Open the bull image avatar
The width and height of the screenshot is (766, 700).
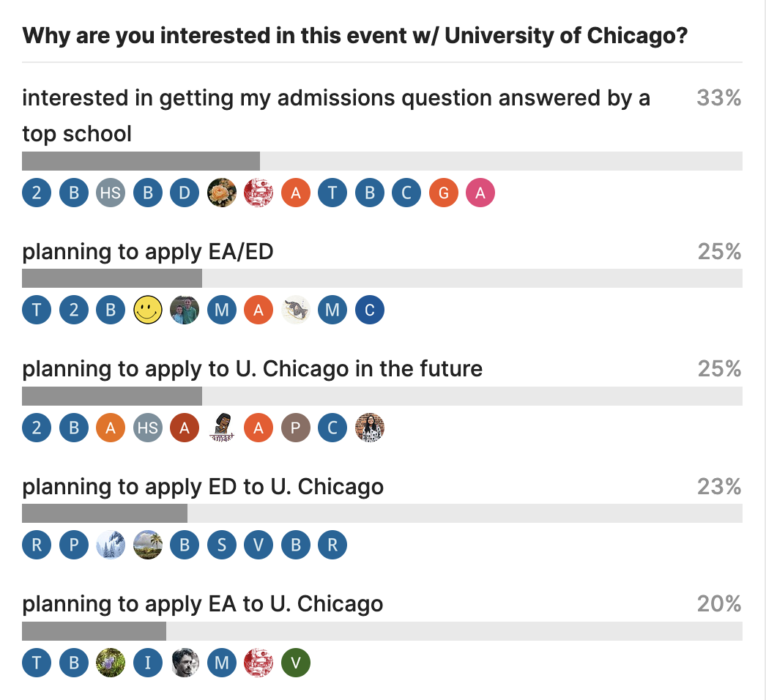[295, 310]
